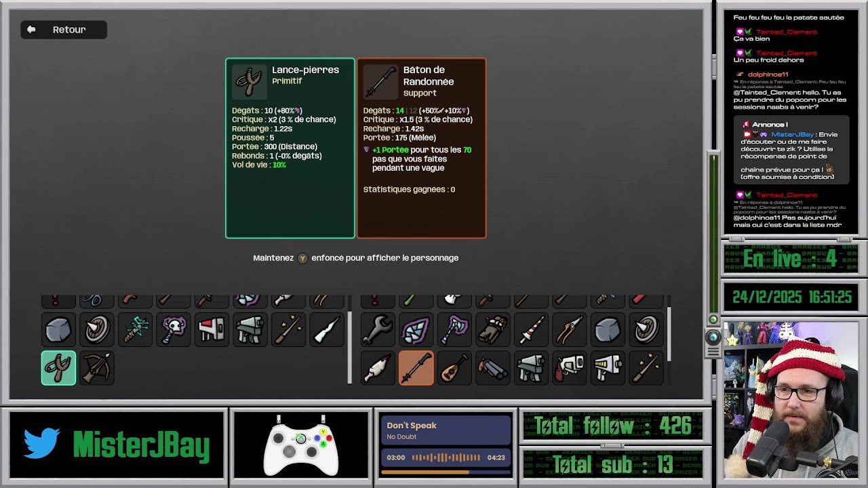Click the Y button hint icon
This screenshot has height=488, width=868.
coord(302,258)
